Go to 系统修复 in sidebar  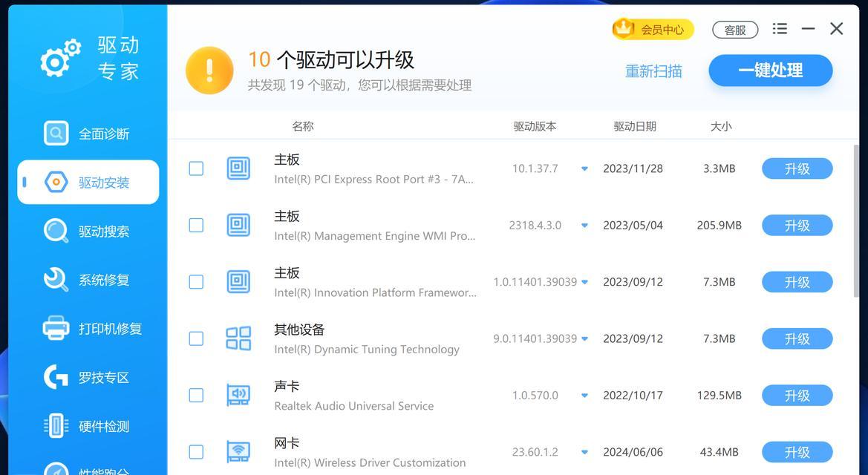88,280
